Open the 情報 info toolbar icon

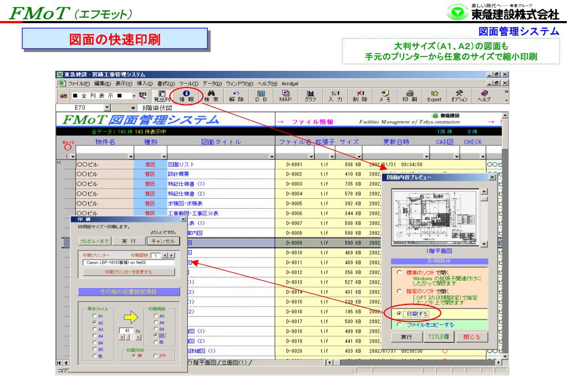coord(187,96)
